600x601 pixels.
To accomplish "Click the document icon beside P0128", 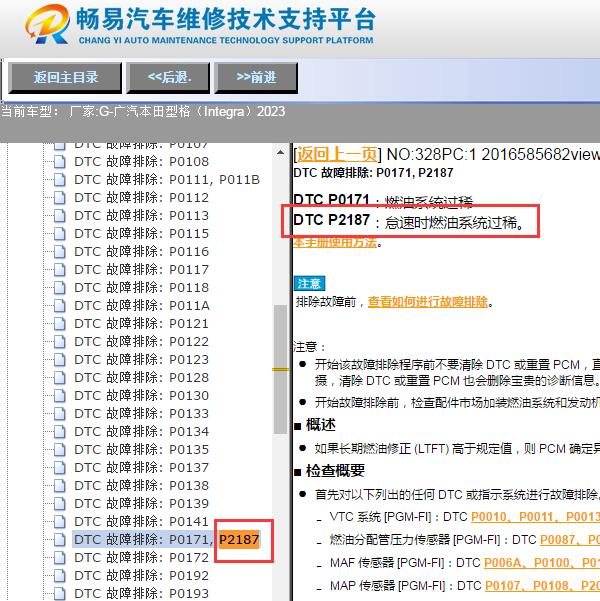I will (x=59, y=378).
